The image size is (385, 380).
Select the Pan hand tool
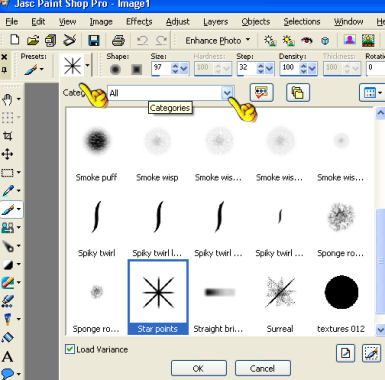click(x=7, y=99)
